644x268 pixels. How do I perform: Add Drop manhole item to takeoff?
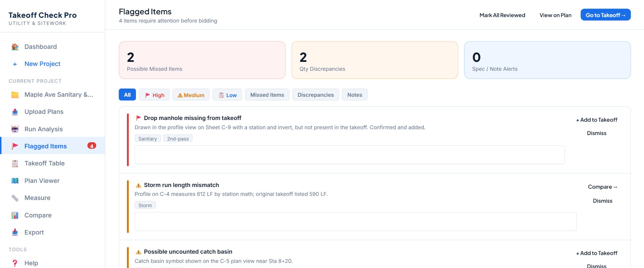(596, 120)
